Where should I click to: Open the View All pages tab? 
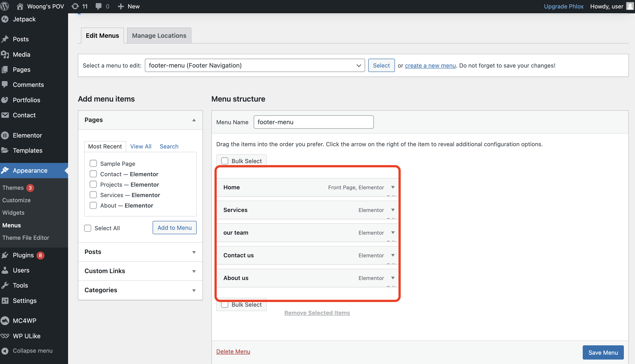pyautogui.click(x=141, y=146)
